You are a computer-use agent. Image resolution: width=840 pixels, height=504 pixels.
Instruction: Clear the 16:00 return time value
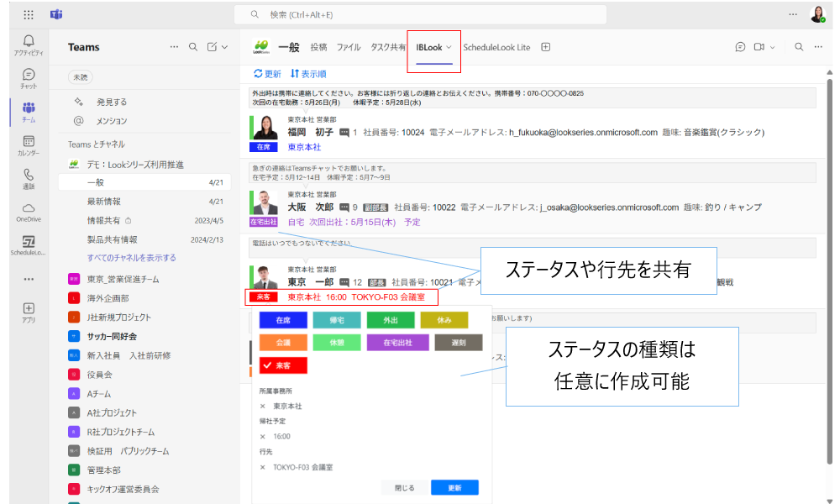(262, 437)
